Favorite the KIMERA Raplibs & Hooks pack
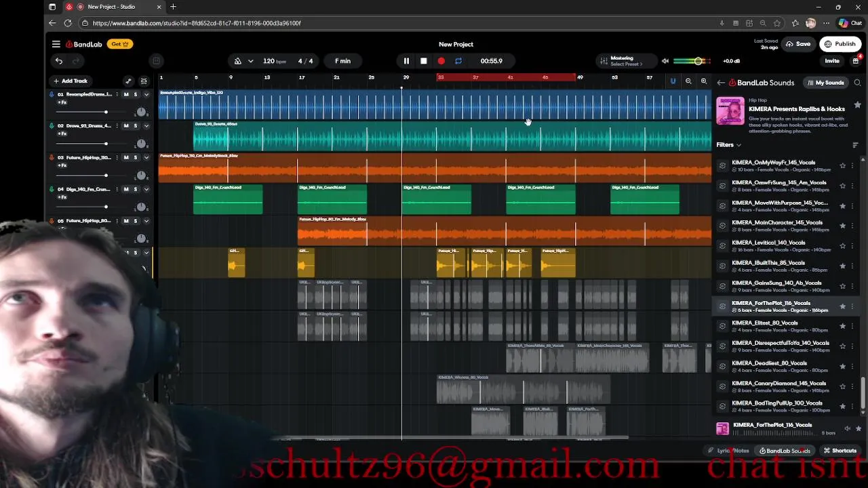This screenshot has height=488, width=868. coord(858,105)
